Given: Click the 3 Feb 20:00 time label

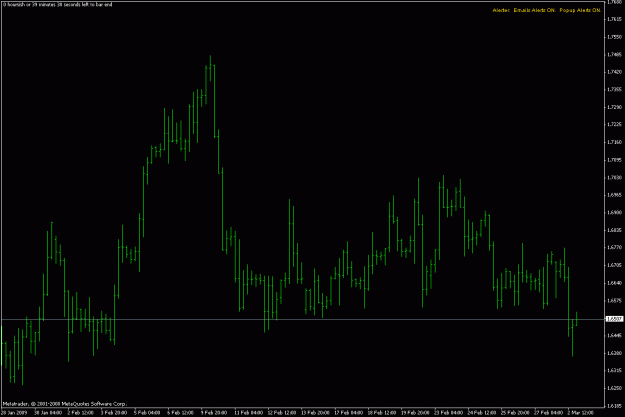Looking at the screenshot, I should pos(114,413).
